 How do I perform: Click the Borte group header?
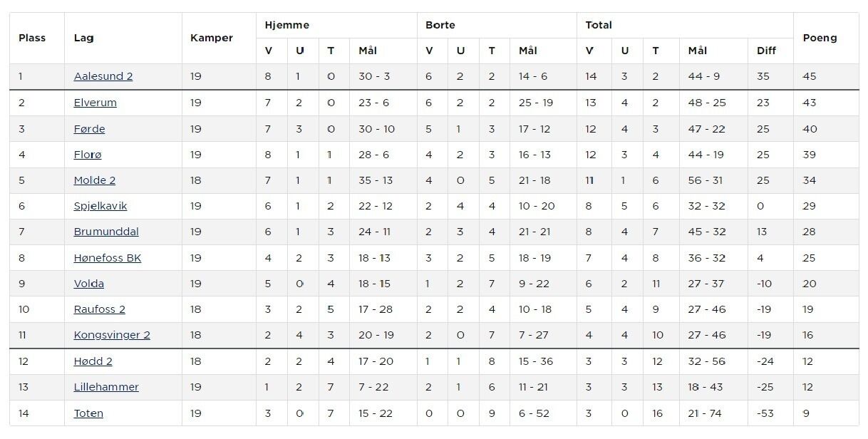[x=440, y=25]
